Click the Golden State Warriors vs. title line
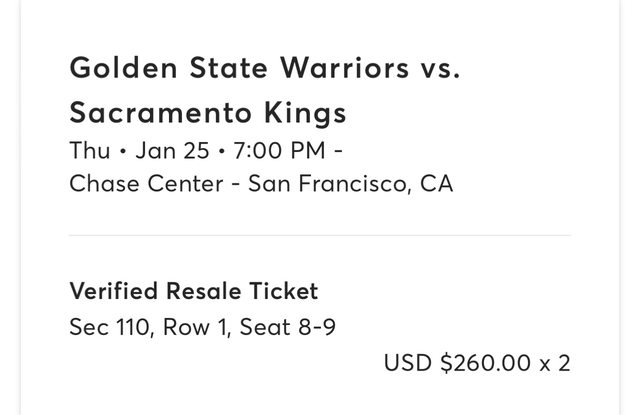Viewport: 640px width, 415px height. (264, 70)
